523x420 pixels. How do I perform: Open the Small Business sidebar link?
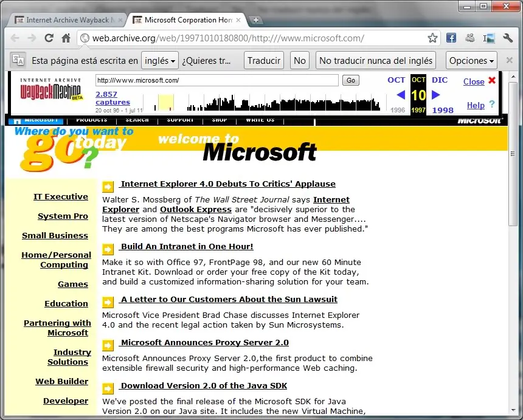coord(55,235)
